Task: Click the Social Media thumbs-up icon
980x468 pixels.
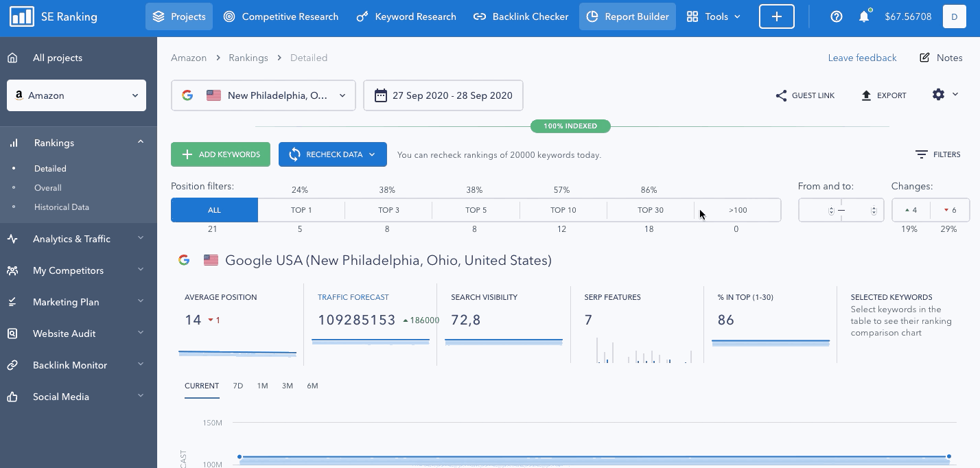Action: (x=12, y=397)
